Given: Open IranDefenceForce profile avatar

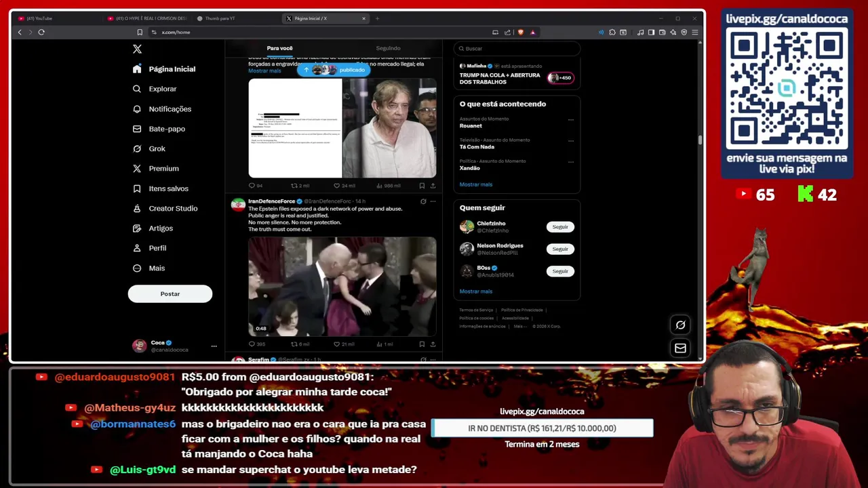Looking at the screenshot, I should (238, 205).
